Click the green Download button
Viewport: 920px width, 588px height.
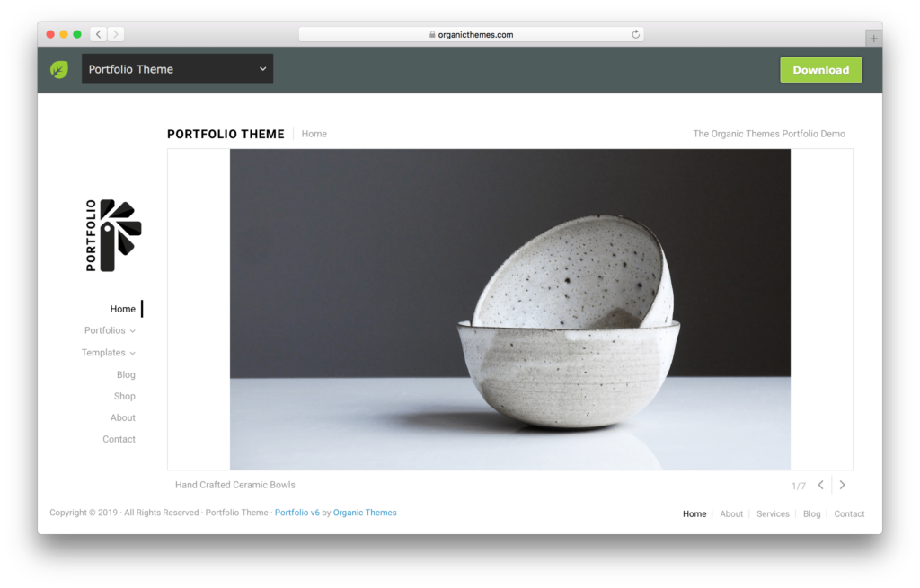(x=821, y=70)
